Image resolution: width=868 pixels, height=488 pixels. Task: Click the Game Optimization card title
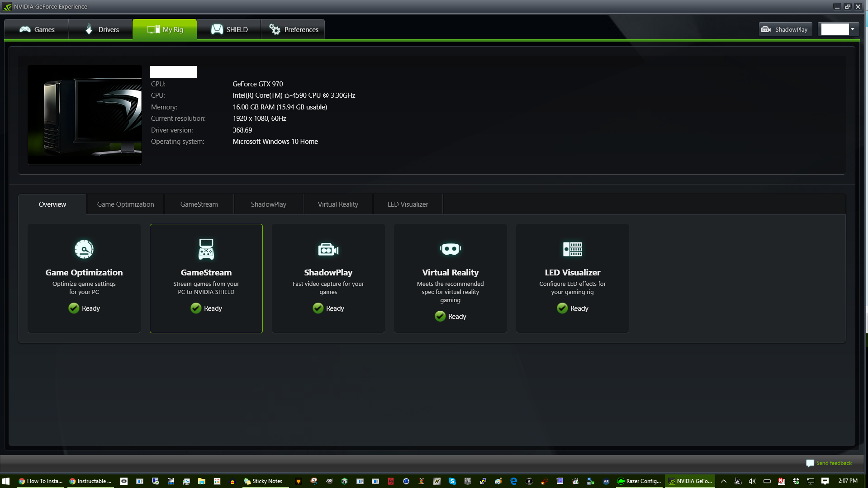coord(84,272)
